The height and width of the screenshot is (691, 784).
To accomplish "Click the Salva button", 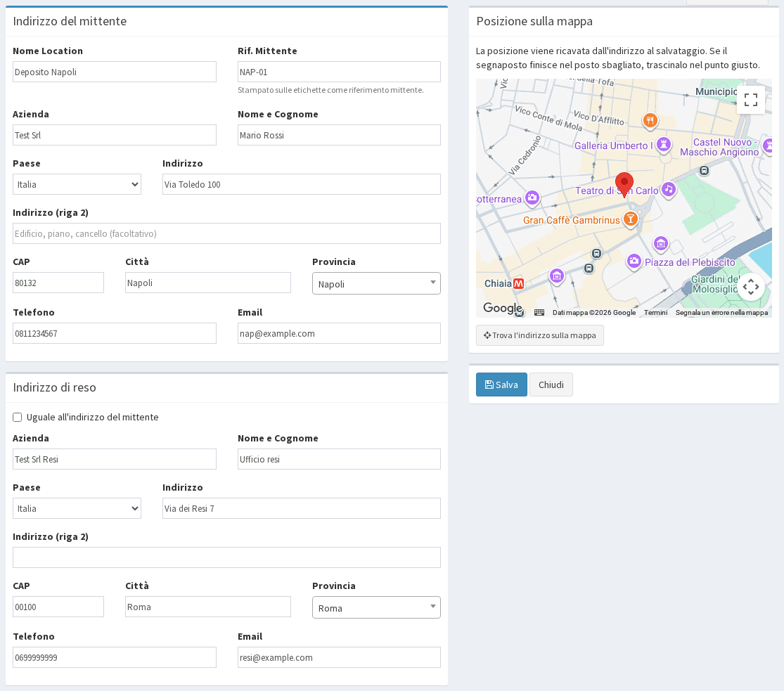I will (x=501, y=385).
